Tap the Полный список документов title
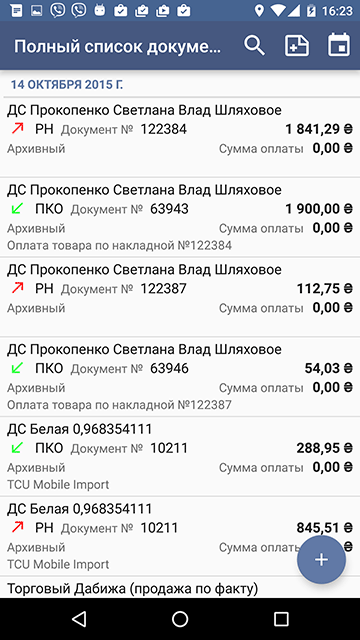This screenshot has height=640, width=360. (118, 47)
